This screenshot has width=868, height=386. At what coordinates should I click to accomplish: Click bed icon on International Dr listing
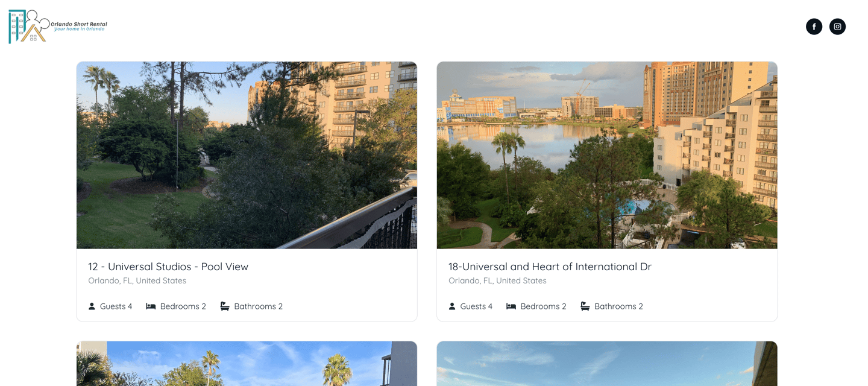tap(511, 306)
